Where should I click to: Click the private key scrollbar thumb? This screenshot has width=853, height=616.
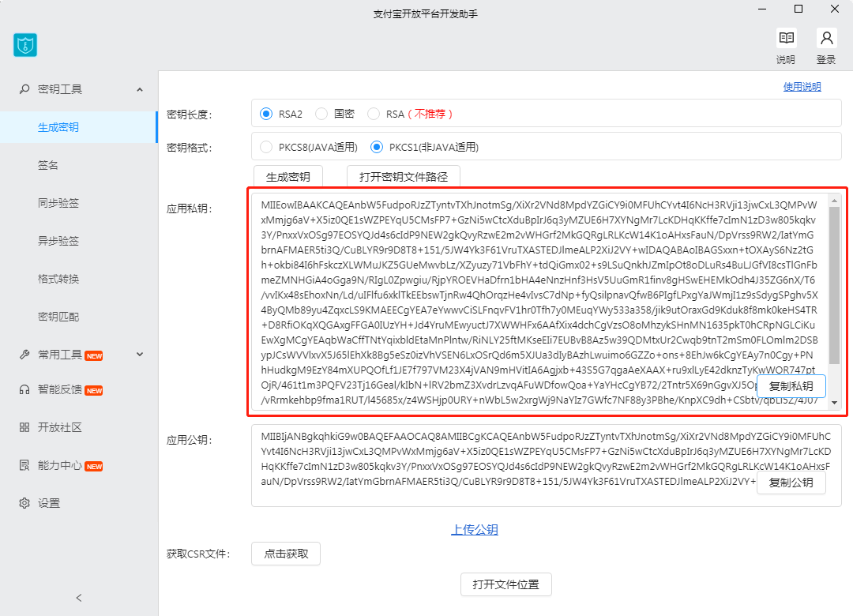(835, 286)
